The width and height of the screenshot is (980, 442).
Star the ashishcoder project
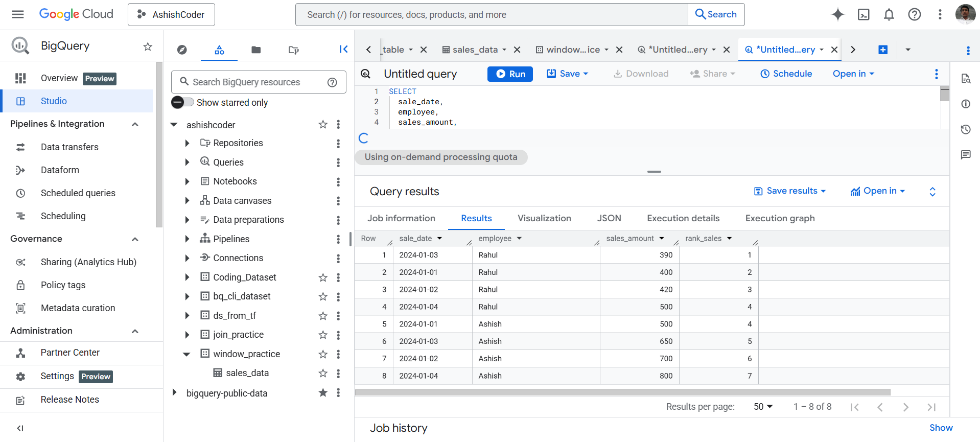click(x=323, y=125)
